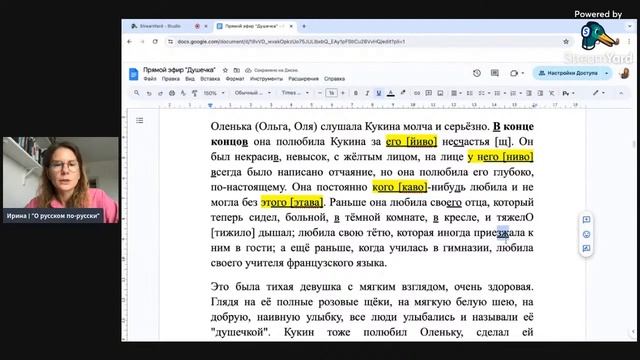640x360 pixels.
Task: Open the Times font dropdown
Action: [295, 93]
